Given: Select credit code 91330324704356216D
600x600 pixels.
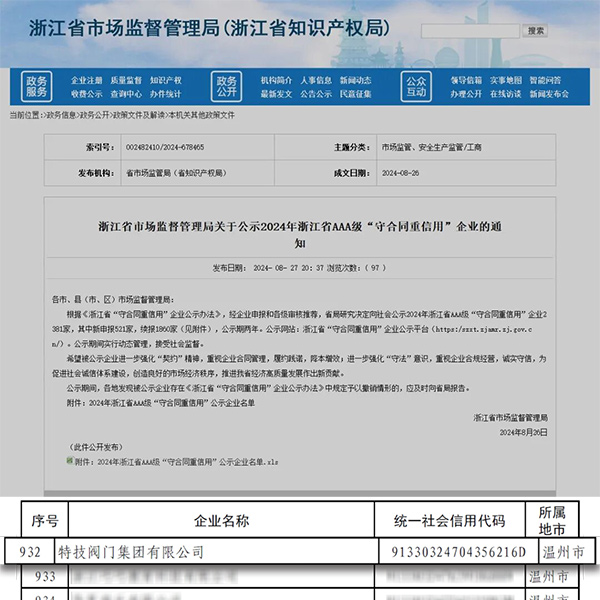Looking at the screenshot, I should (458, 552).
